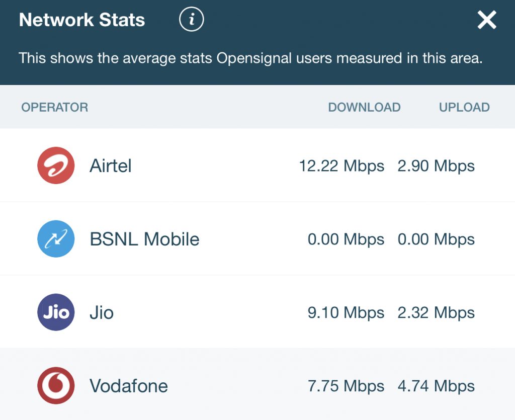Tap the red Vodafone logo icon
515x420 pixels.
[x=56, y=385]
